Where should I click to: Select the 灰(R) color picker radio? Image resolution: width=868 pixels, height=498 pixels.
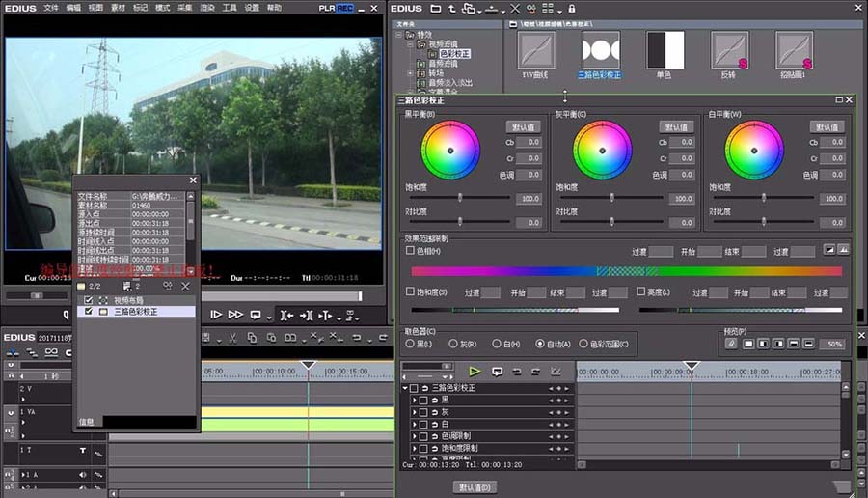[453, 344]
